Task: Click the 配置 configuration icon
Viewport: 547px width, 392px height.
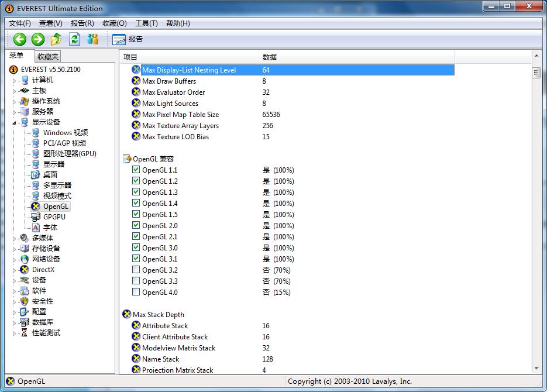Action: coord(25,311)
